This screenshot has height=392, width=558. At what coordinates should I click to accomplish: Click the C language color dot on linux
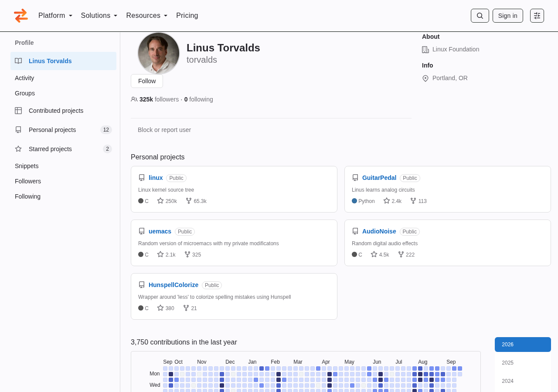point(141,201)
